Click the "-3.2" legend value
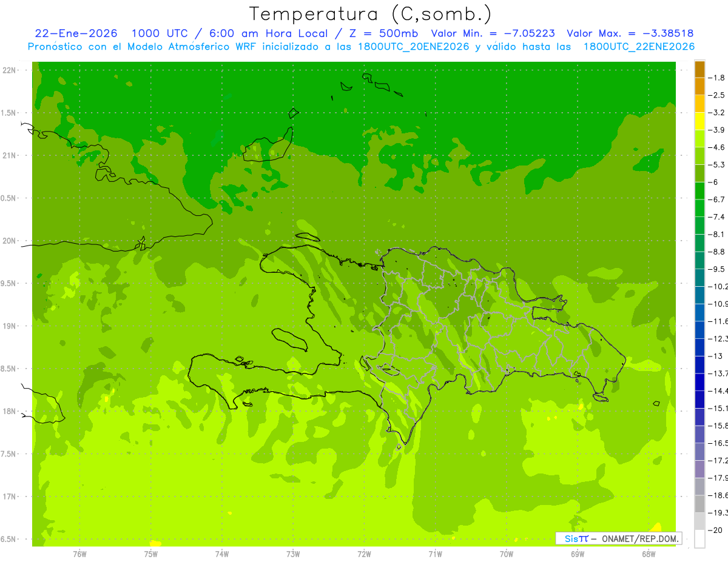Viewport: 728px width, 562px height. pos(717,112)
